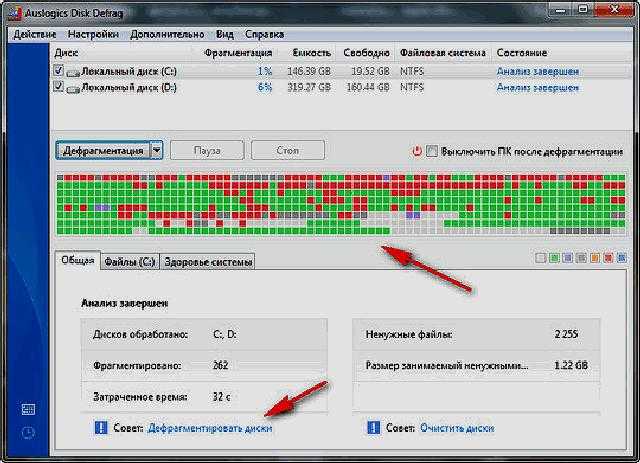Viewport: 640px width, 463px height.
Task: Open the Вид menu
Action: (x=224, y=34)
